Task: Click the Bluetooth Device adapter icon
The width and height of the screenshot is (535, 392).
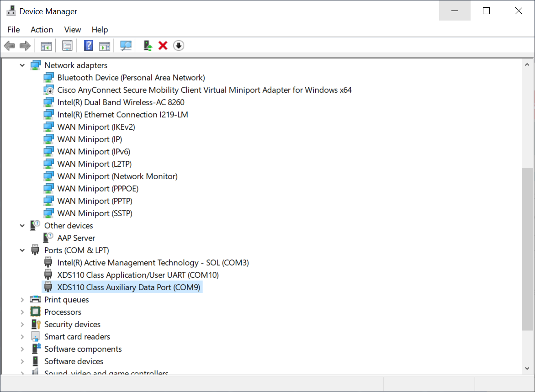Action: pos(48,78)
